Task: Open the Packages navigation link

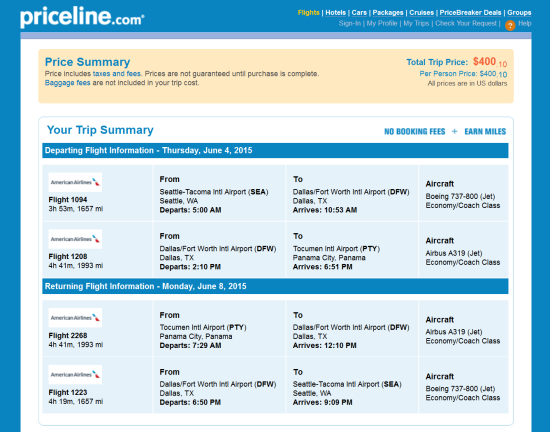Action: click(x=388, y=13)
